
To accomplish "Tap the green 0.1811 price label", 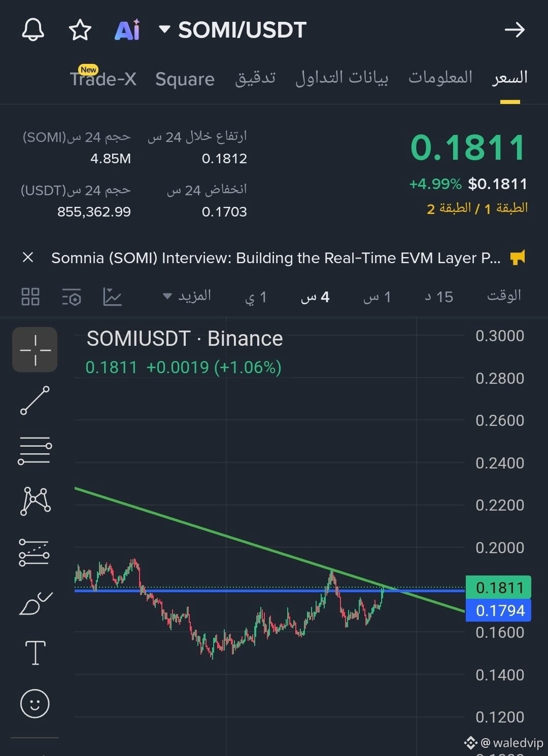I will 498,588.
